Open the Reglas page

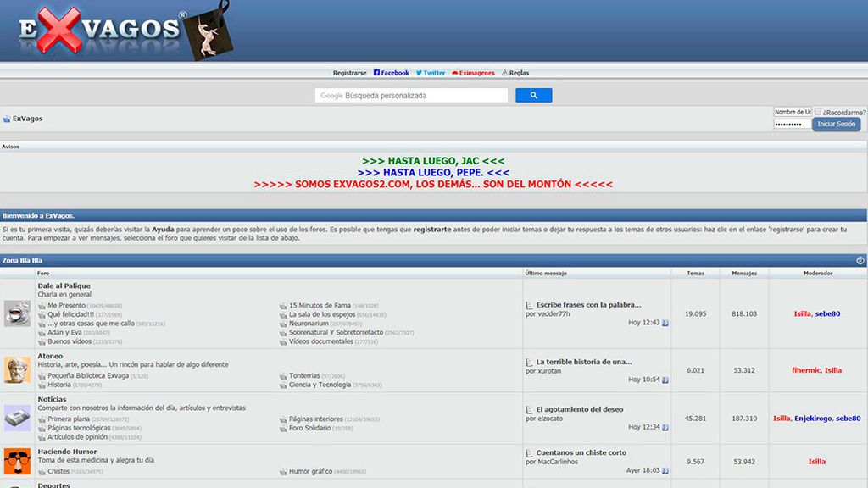click(x=515, y=73)
